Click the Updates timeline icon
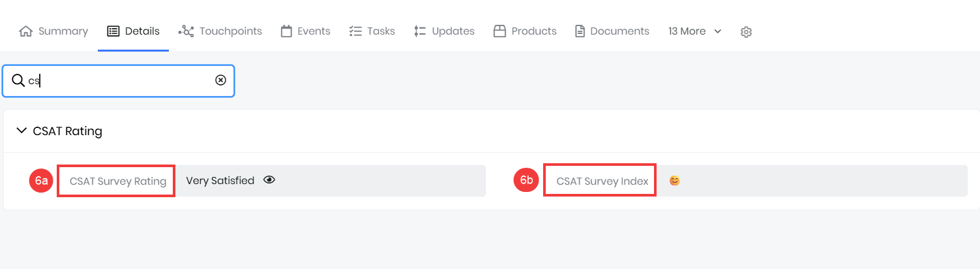980x269 pixels. click(x=420, y=31)
